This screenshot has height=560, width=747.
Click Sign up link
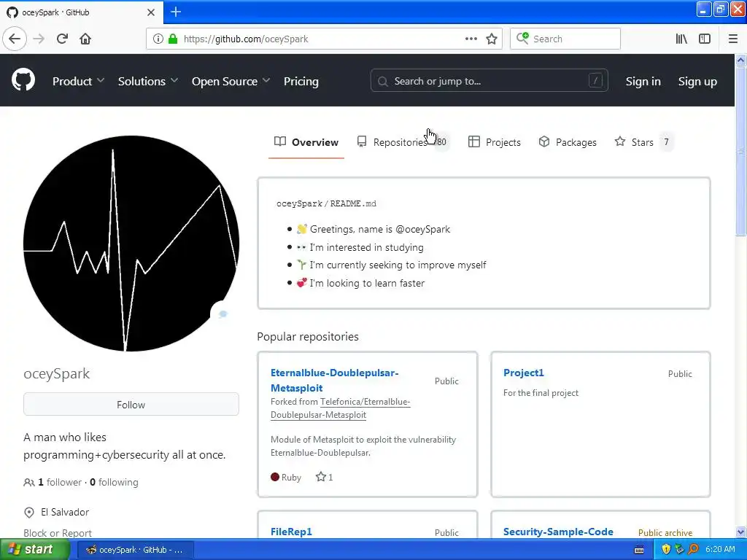click(x=697, y=82)
